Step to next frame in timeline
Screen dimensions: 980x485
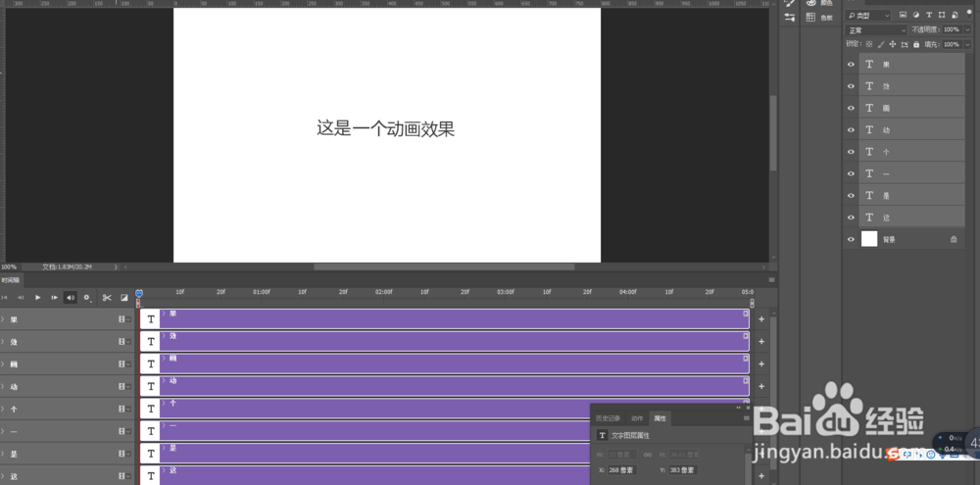point(54,298)
